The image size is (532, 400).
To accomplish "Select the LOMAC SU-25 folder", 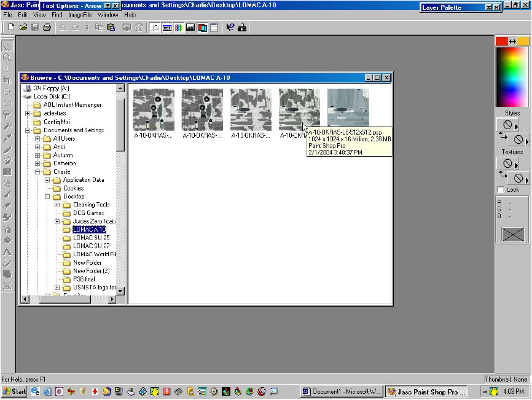I will [92, 238].
